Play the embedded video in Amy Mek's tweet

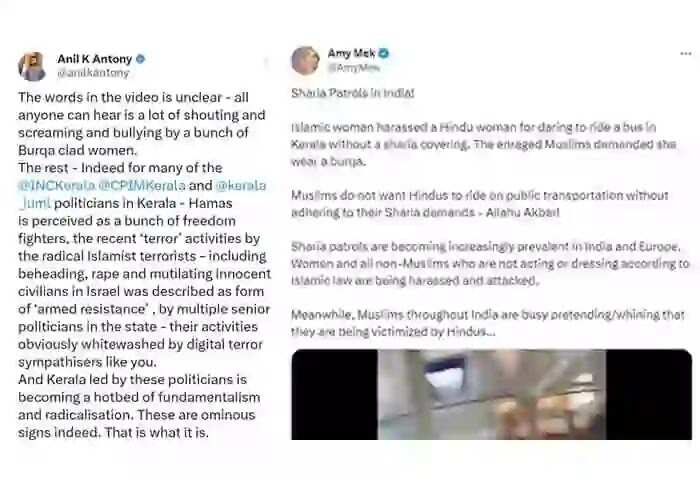point(492,394)
